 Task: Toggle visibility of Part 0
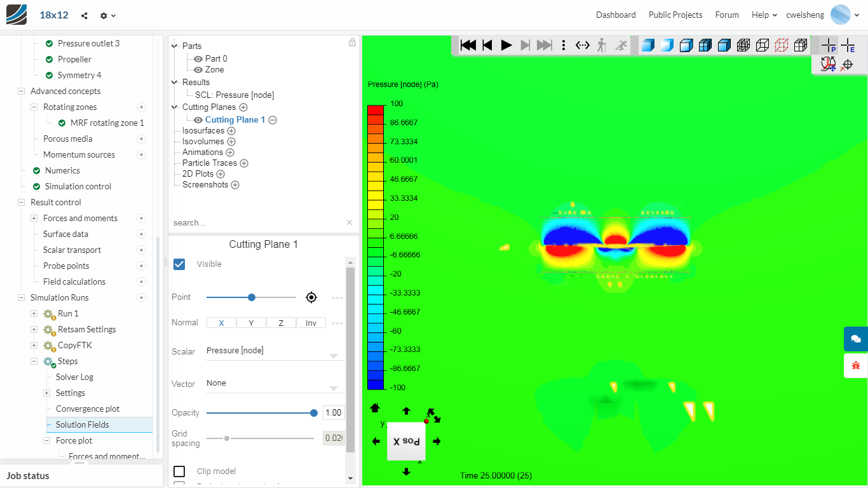point(198,59)
